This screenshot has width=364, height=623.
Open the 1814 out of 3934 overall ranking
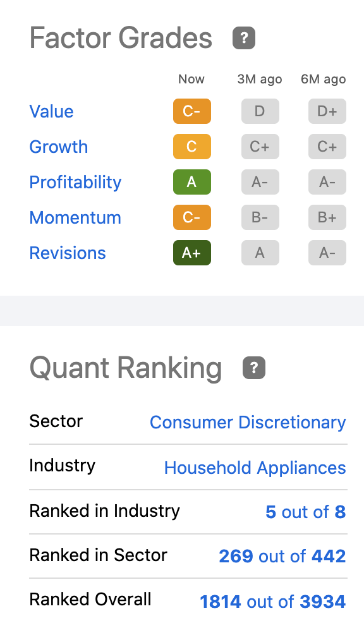tap(272, 602)
